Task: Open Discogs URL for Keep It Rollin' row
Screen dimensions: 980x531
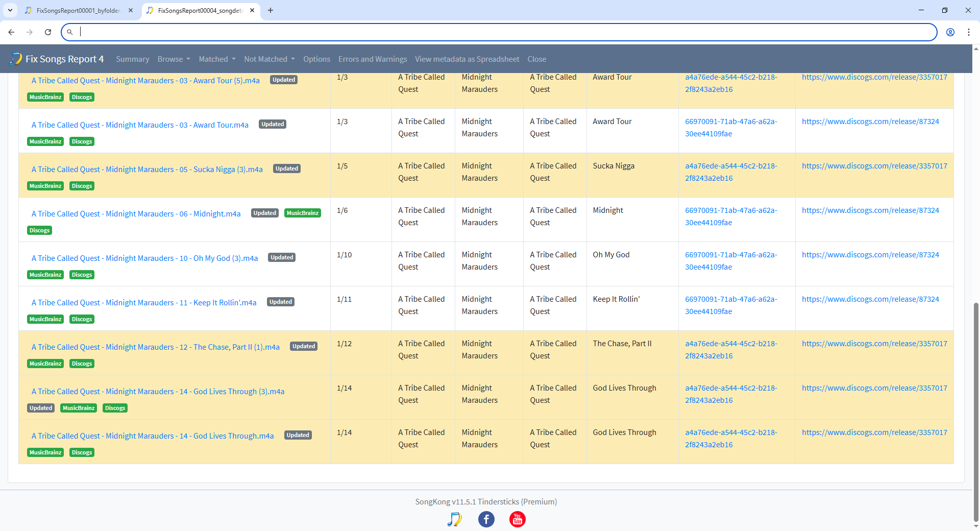Action: [870, 299]
